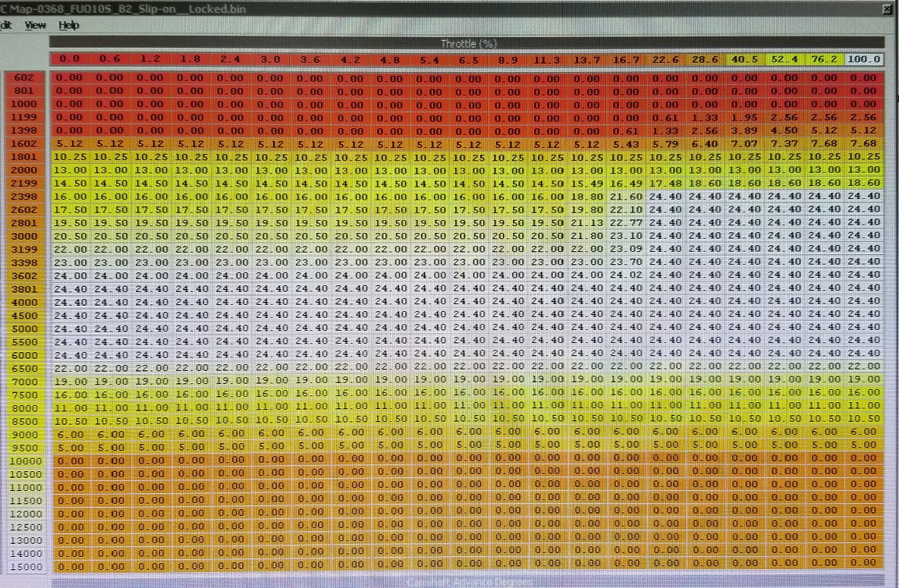899x588 pixels.
Task: Click the 22.6 throttle column header
Action: pyautogui.click(x=665, y=59)
